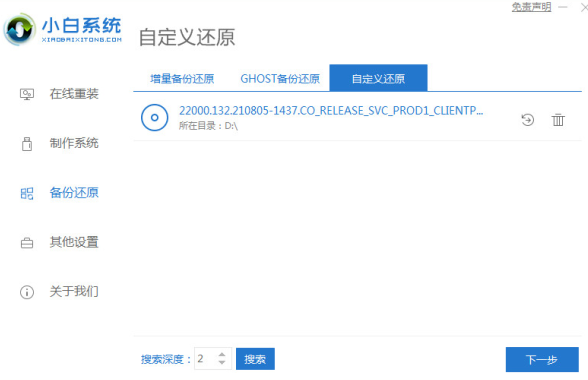
Task: Switch to the GHOST备份还原 tab
Action: coord(280,79)
